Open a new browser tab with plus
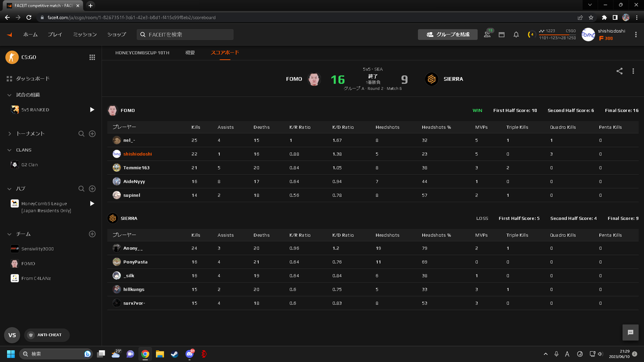This screenshot has width=644, height=362. (x=91, y=5)
